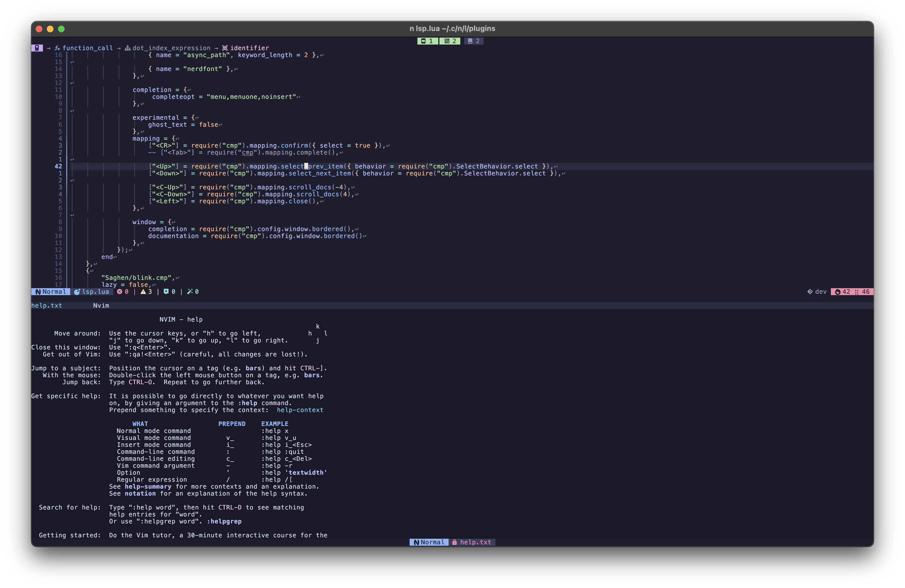Viewport: 905px width, 588px height.
Task: Click the help.txt header at help window top
Action: tap(46, 305)
